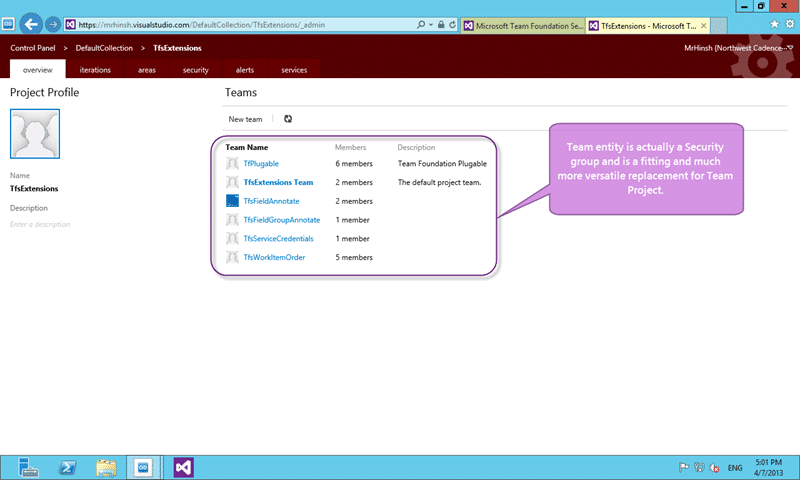This screenshot has width=800, height=480.
Task: Open TfsExtensions Team link
Action: (x=278, y=182)
